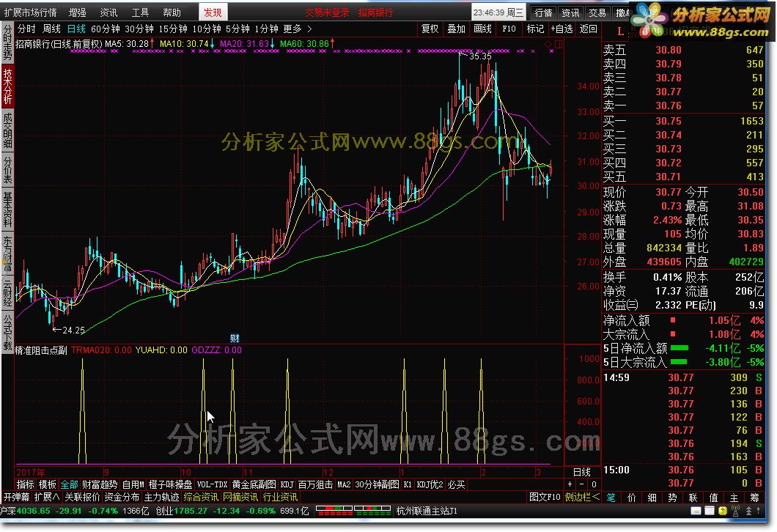The width and height of the screenshot is (777, 532).
Task: Click the diamond icon at chart top-right
Action: click(x=548, y=45)
